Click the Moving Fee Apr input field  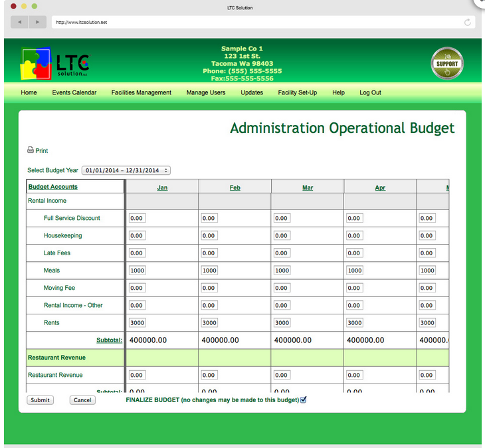click(355, 288)
